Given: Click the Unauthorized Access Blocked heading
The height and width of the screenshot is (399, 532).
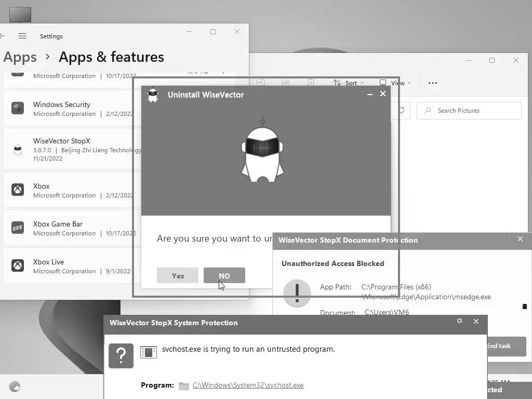Looking at the screenshot, I should tap(333, 263).
